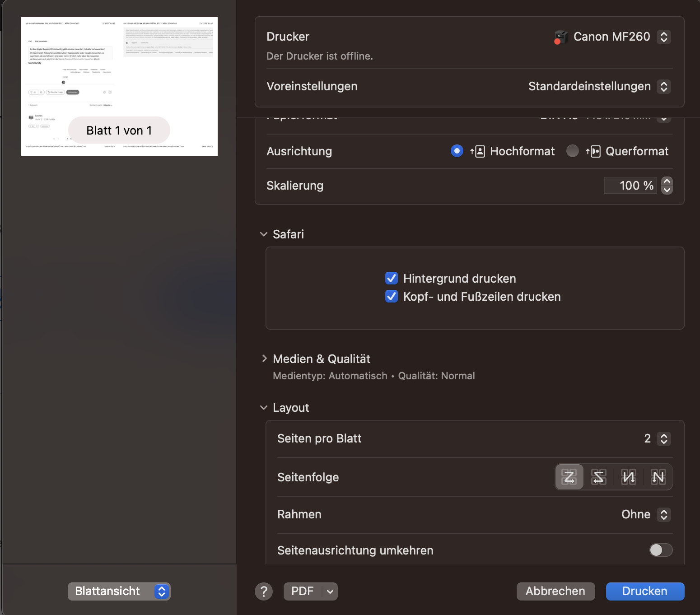Click the 'Blatt 1 von 1' page indicator
The height and width of the screenshot is (615, 700).
119,130
